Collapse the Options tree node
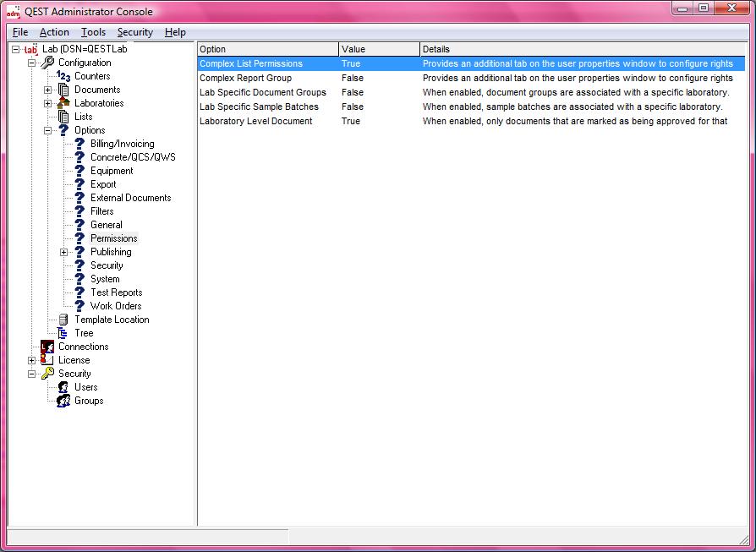This screenshot has width=756, height=552. coord(48,130)
